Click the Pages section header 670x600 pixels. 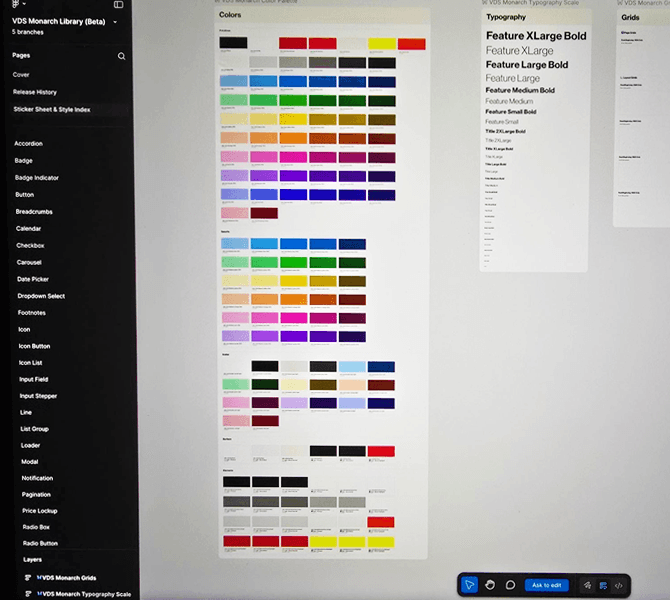21,55
